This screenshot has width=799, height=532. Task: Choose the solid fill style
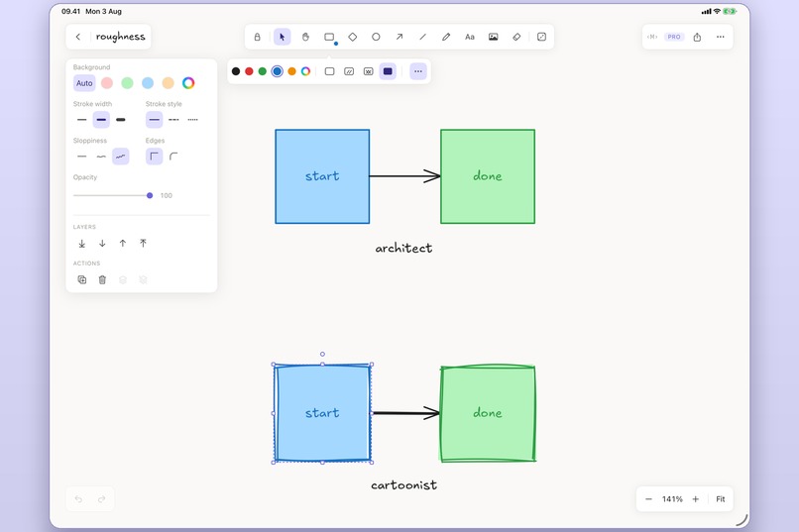pyautogui.click(x=388, y=71)
